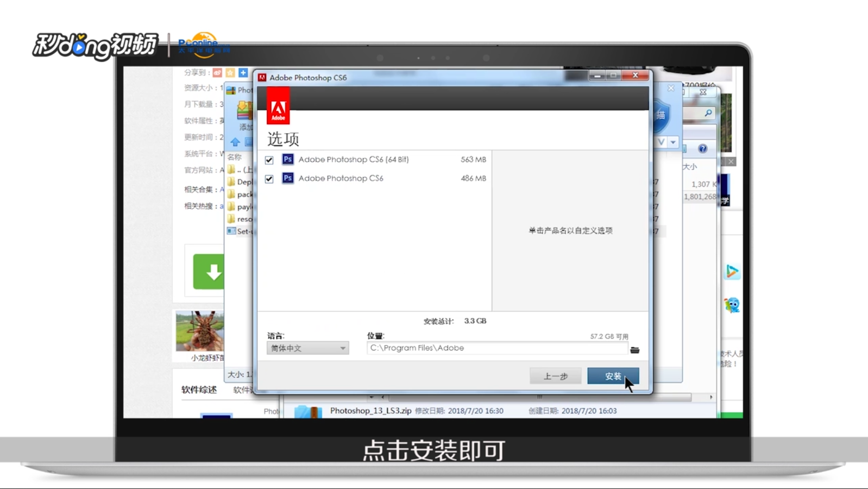Uncheck Adobe Photoshop CS6 (64 Bit) checkbox
868x489 pixels.
(269, 160)
